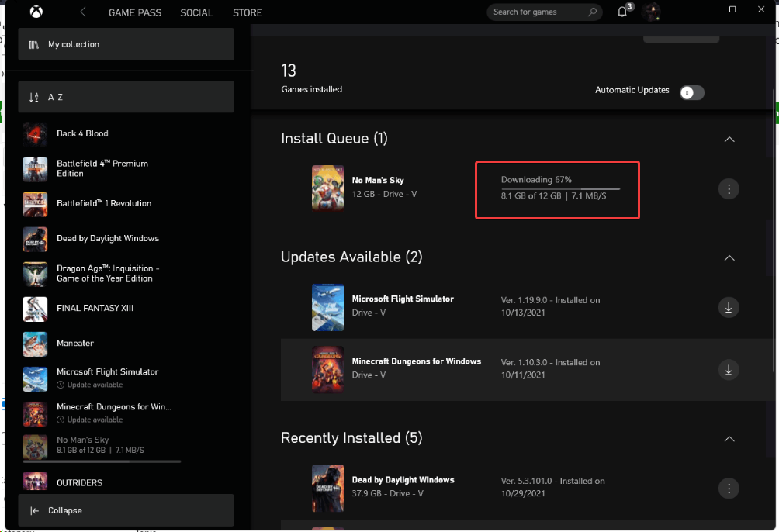Open Microsoft Flight Simulator cover in updates
Screen dimensions: 779x532
click(x=327, y=307)
